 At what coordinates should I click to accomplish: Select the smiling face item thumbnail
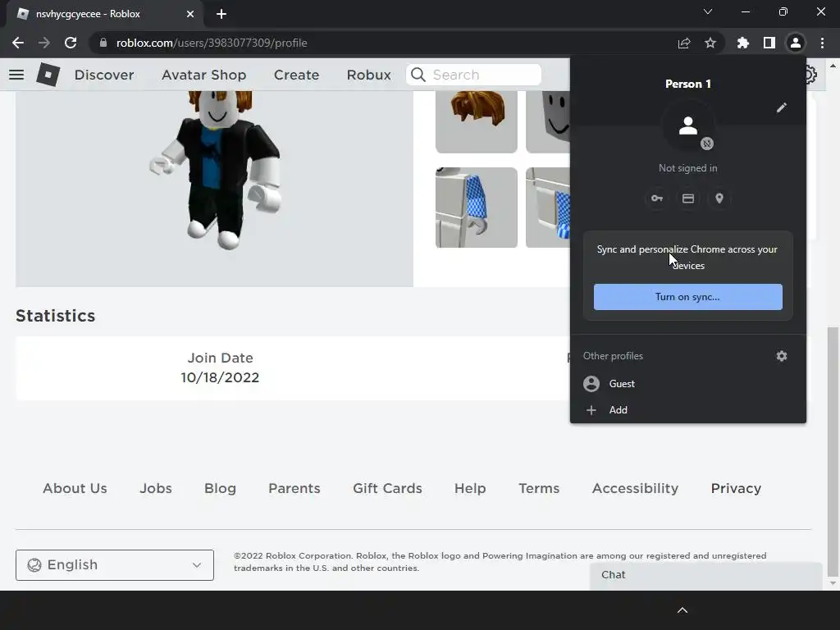click(x=547, y=121)
